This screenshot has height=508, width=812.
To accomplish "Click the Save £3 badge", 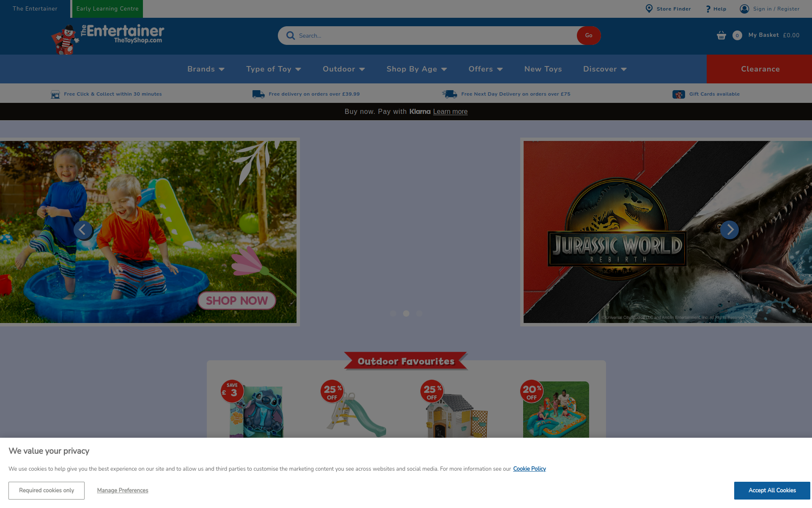I will 232,391.
